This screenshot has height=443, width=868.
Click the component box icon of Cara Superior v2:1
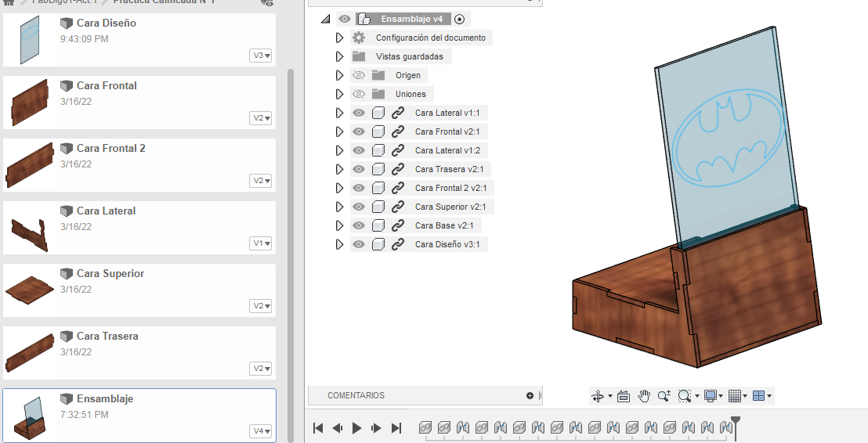click(378, 207)
